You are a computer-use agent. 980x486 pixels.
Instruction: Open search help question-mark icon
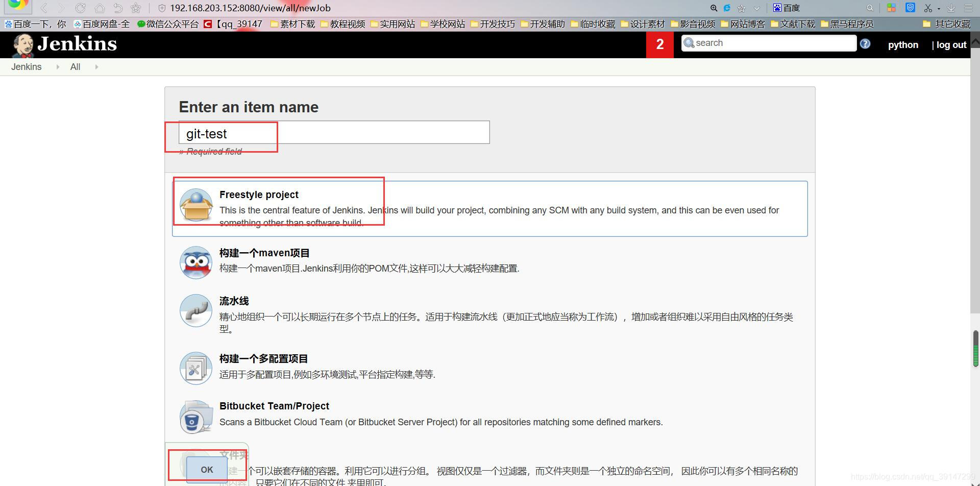[865, 43]
